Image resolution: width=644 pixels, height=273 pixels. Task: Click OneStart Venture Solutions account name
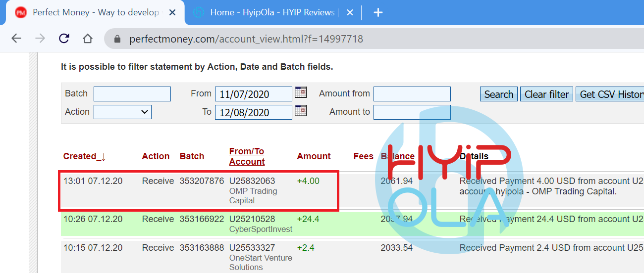tap(261, 263)
